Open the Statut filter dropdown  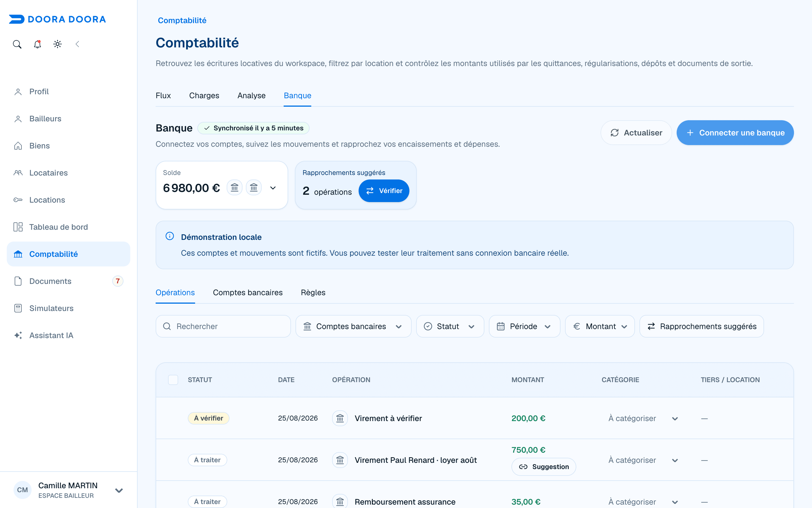coord(450,326)
